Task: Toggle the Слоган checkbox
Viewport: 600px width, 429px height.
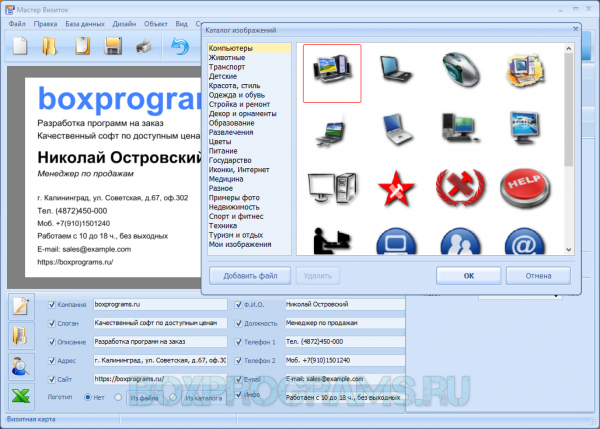Action: tap(52, 323)
